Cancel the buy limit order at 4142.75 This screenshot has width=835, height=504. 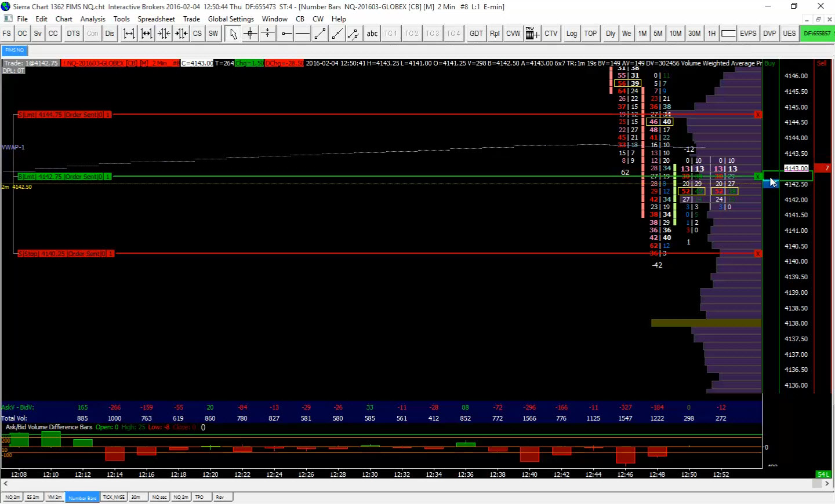(x=758, y=176)
